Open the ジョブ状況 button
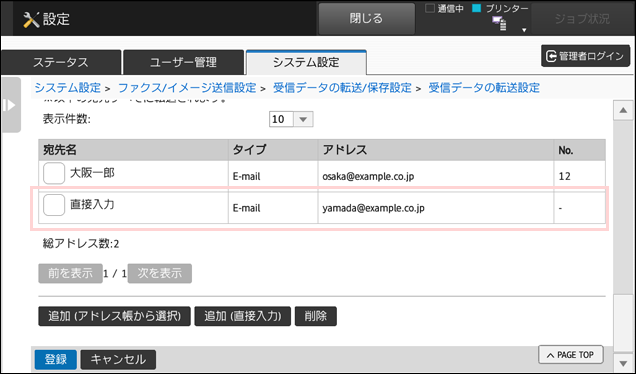The height and width of the screenshot is (374, 636). click(582, 19)
